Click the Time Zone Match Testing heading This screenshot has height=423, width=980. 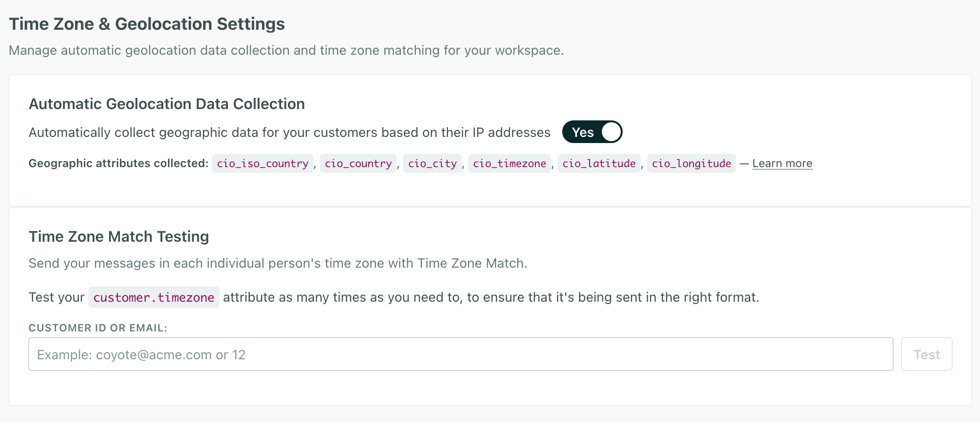(119, 237)
